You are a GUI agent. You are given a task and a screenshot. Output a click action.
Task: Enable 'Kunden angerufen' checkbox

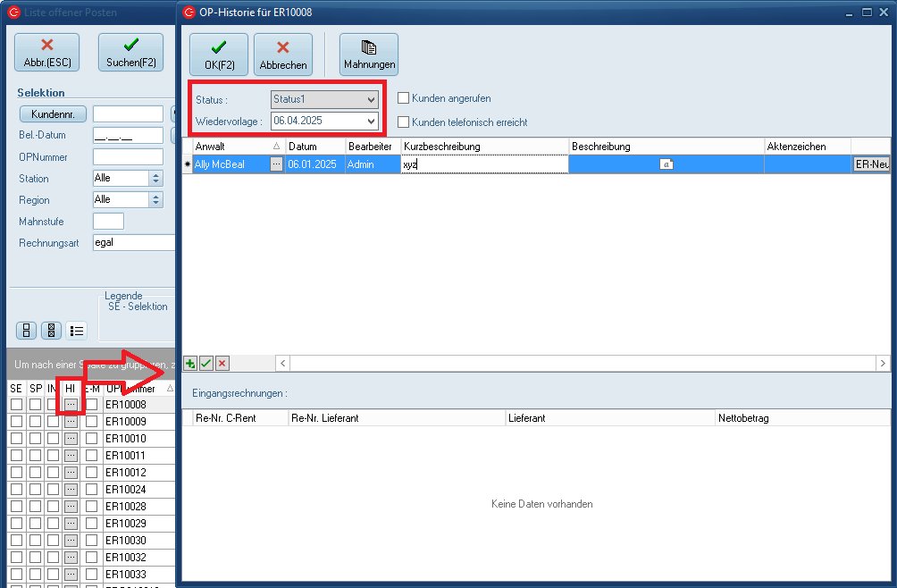point(404,98)
